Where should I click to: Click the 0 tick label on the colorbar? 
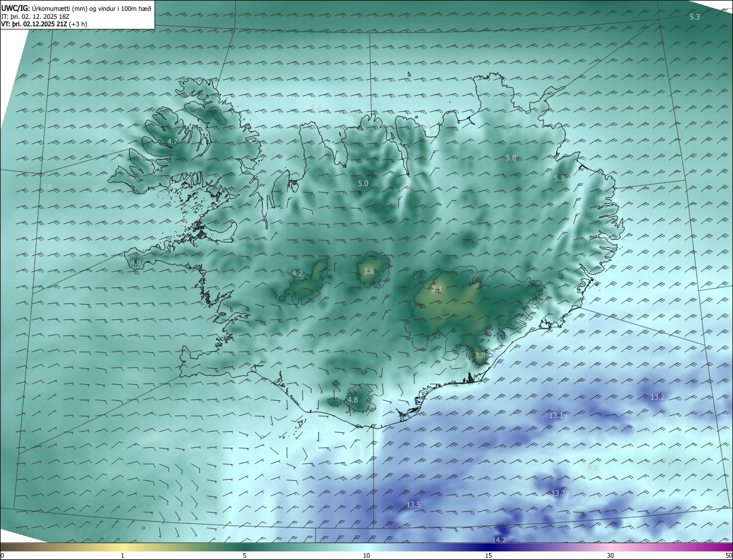tap(2, 555)
